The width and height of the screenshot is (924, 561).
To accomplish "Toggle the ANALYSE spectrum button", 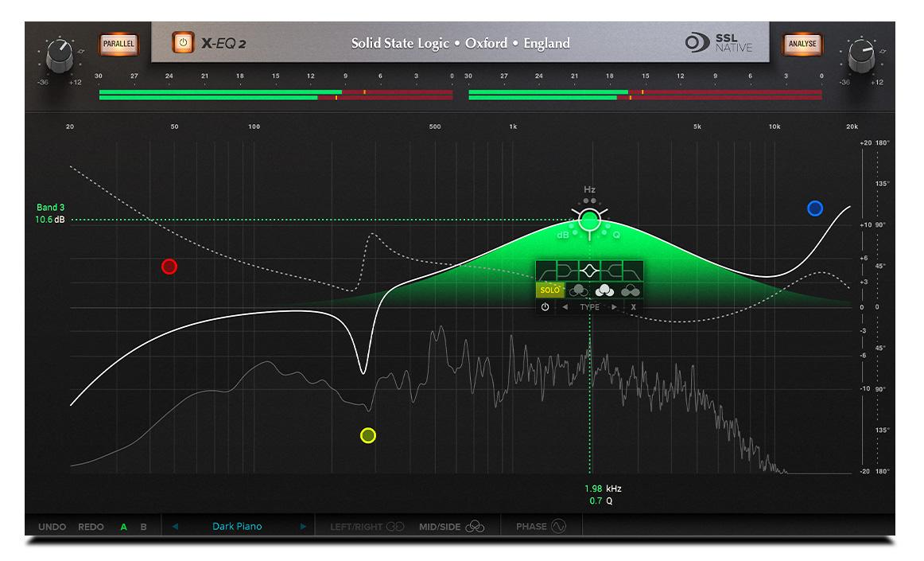I will coord(802,44).
